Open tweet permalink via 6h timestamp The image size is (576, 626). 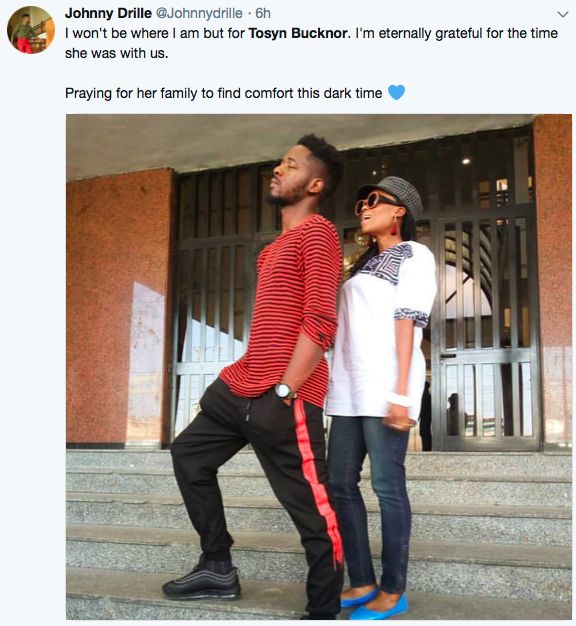click(x=263, y=13)
